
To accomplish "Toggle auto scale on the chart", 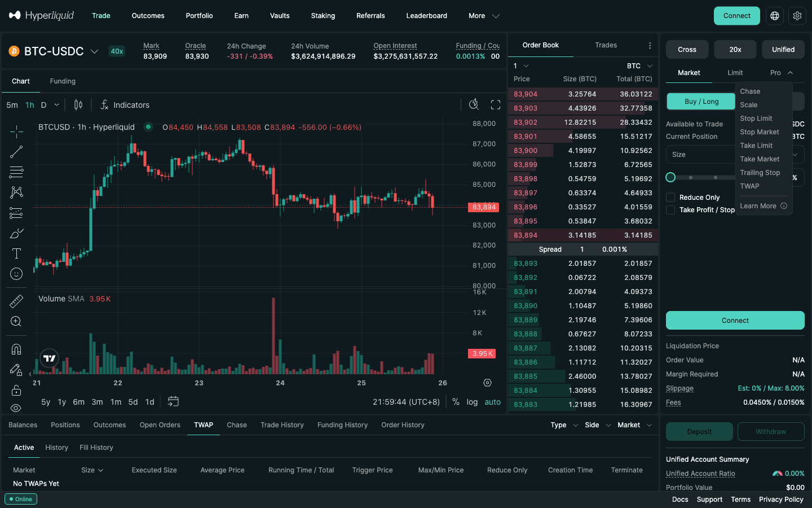I will [493, 402].
